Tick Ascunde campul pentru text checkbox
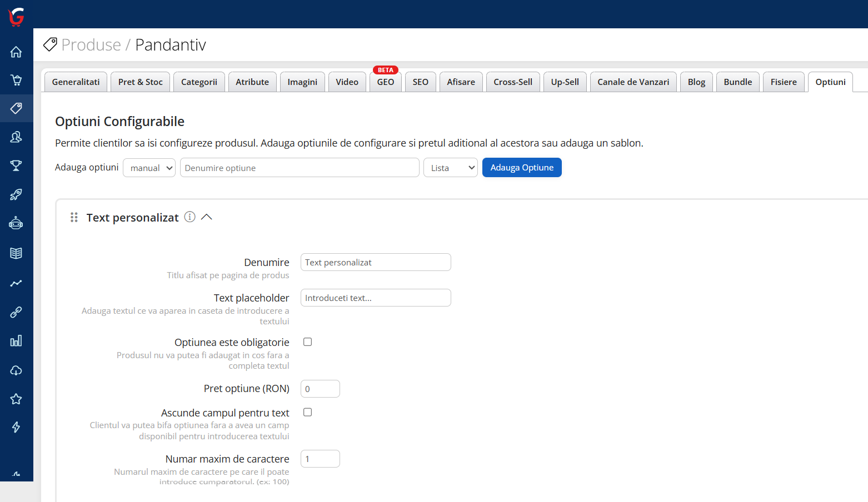Image resolution: width=868 pixels, height=502 pixels. 307,412
